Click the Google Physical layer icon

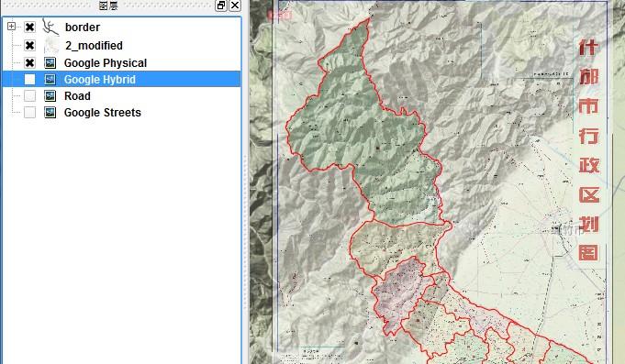coord(50,63)
